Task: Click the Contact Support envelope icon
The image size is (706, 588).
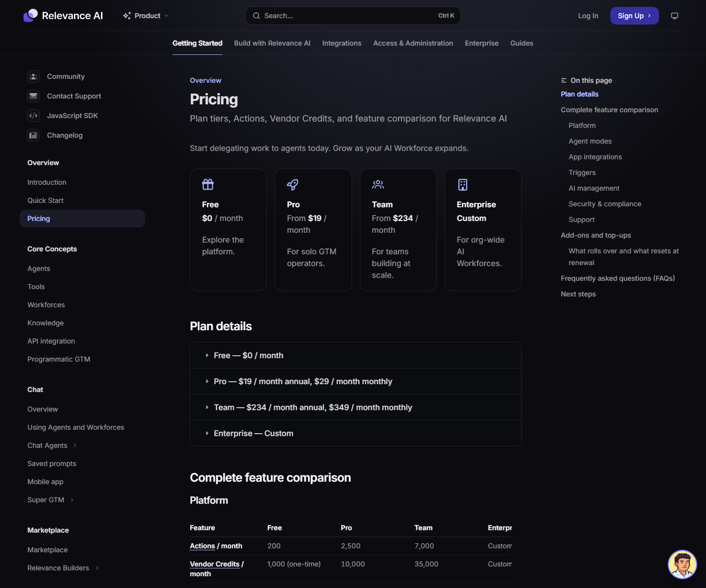Action: click(33, 96)
